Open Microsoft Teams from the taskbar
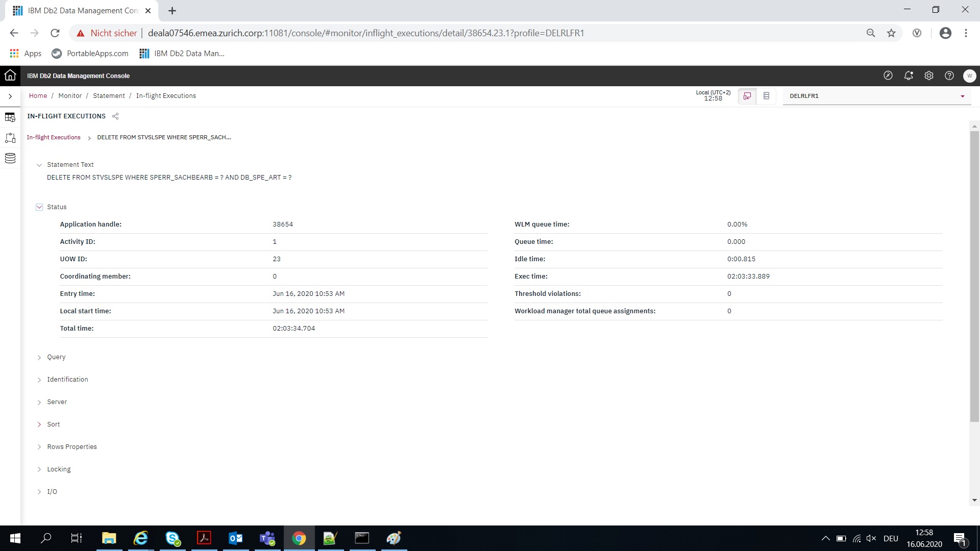 (267, 538)
